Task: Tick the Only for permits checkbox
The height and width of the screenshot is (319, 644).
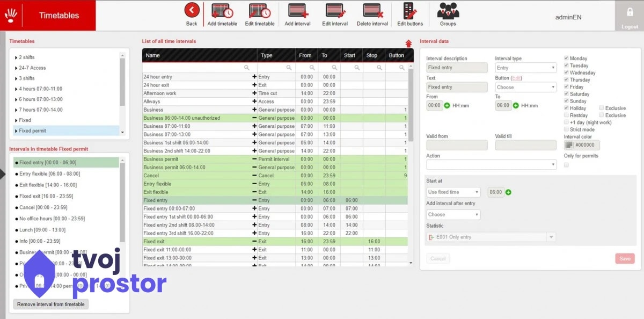Action: (566, 165)
